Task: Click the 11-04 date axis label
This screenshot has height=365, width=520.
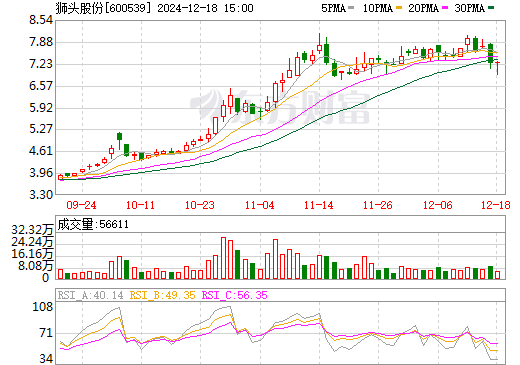Action: 259,205
